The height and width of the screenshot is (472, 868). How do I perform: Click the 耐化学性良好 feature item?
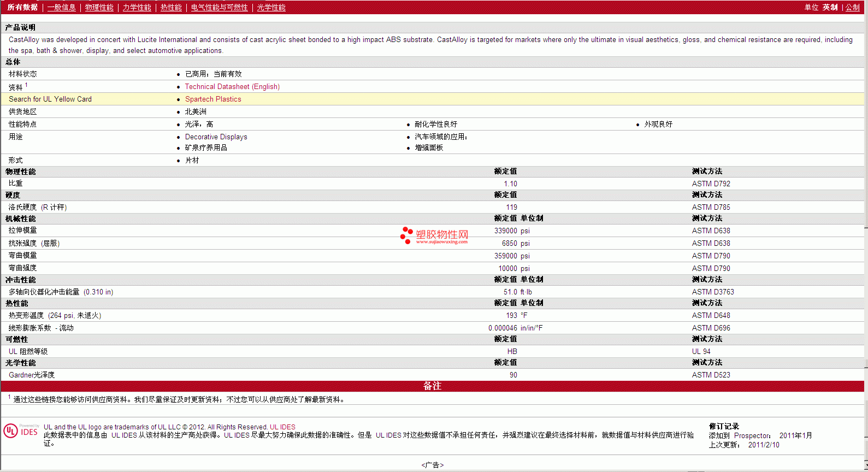436,124
